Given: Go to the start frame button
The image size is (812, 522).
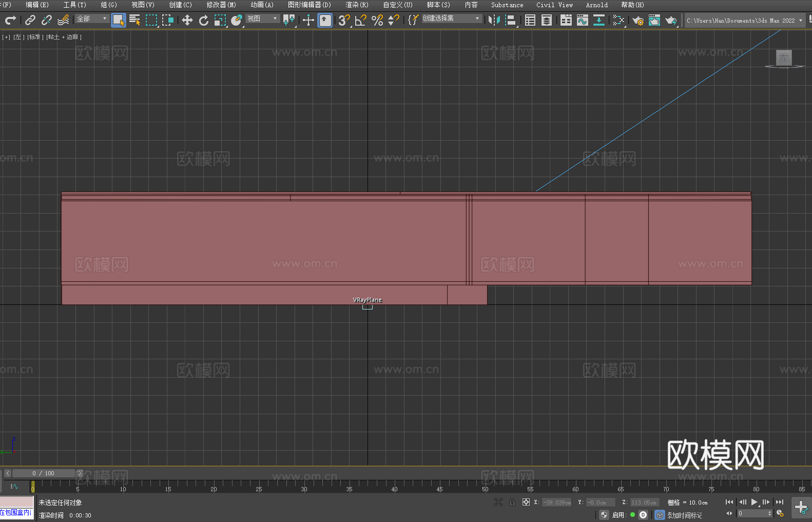Looking at the screenshot, I should pos(729,502).
